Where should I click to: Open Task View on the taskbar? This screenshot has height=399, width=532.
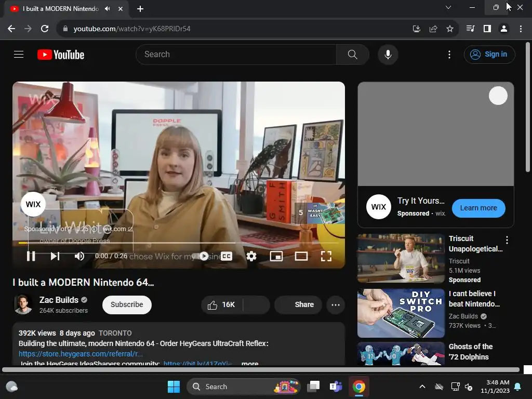pyautogui.click(x=313, y=387)
